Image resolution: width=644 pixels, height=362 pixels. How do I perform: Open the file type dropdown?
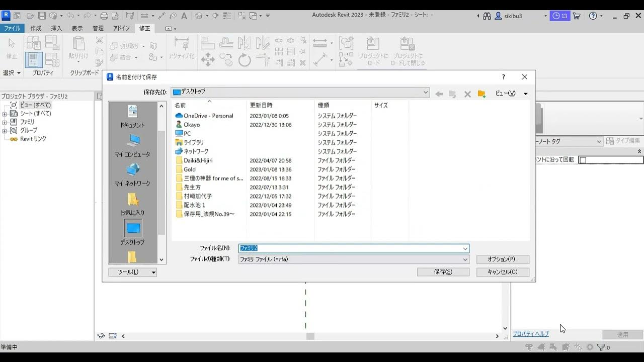click(465, 259)
